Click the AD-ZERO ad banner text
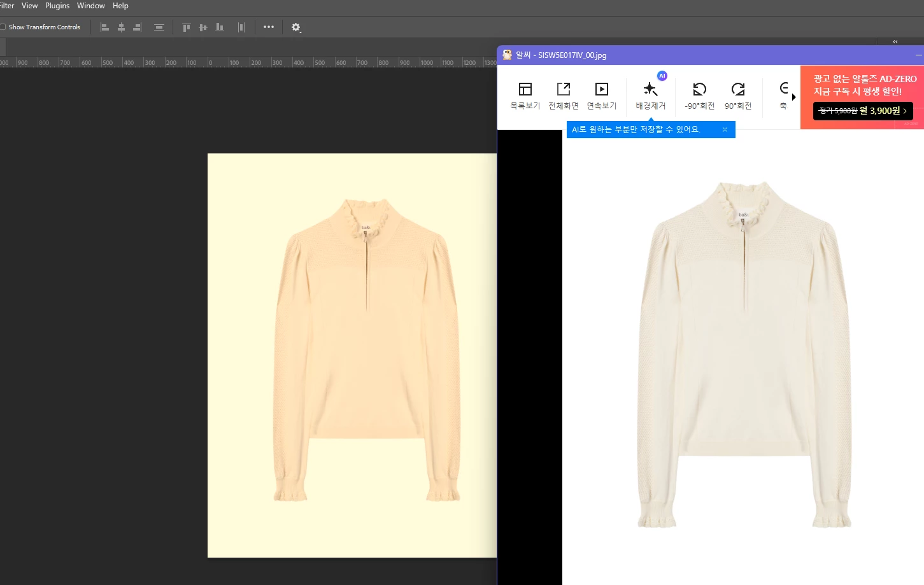924x585 pixels. tap(865, 85)
